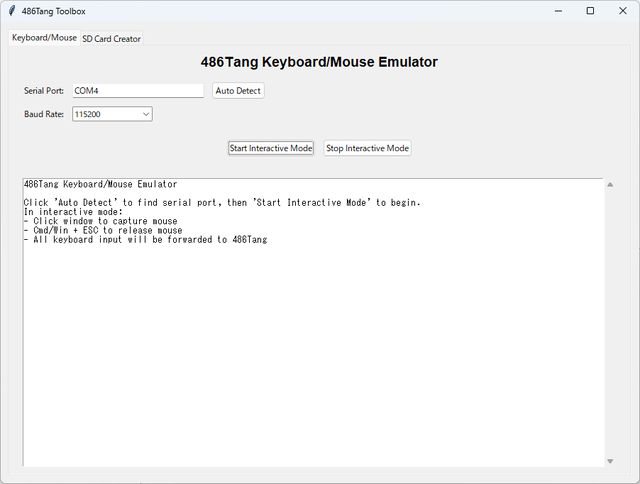Close the 486Tang Toolbox window
Screen dimensions: 640x484
[x=621, y=11]
